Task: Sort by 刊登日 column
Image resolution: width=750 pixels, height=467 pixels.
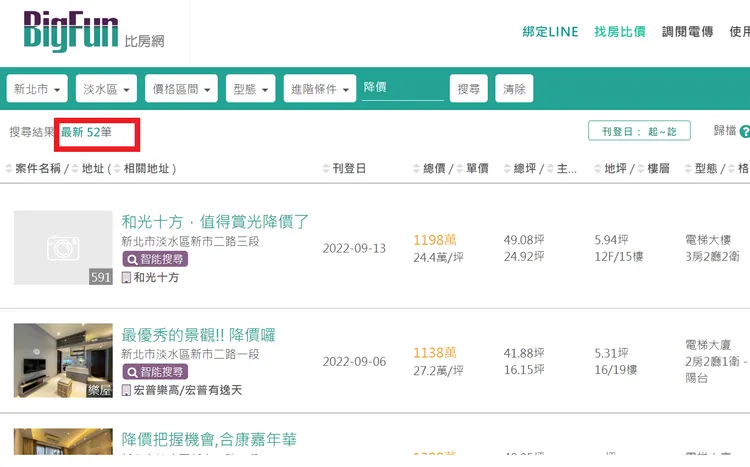Action: 344,168
